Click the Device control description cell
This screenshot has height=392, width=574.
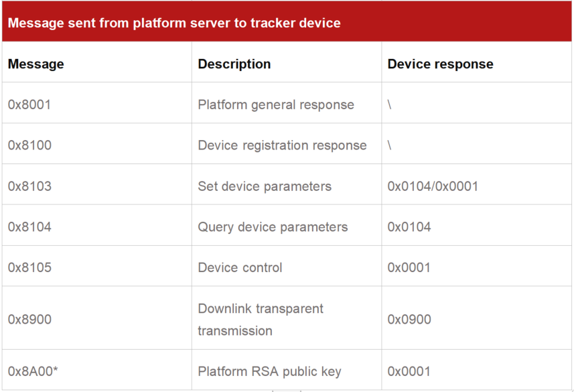point(240,267)
